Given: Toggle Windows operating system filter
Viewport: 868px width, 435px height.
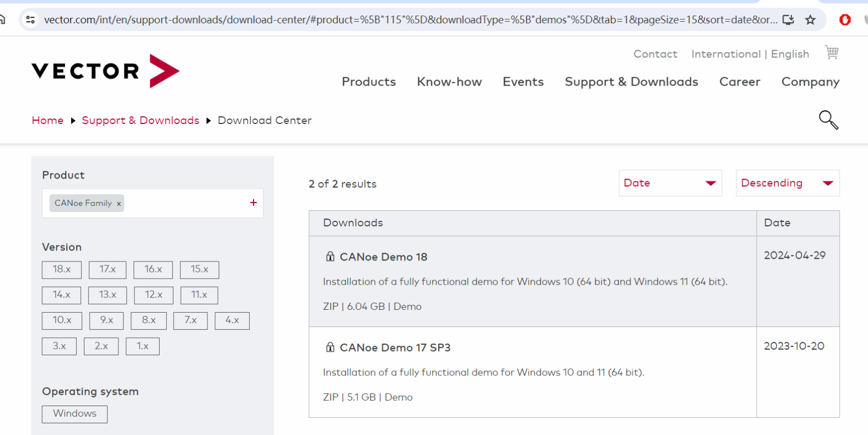Looking at the screenshot, I should pyautogui.click(x=75, y=414).
